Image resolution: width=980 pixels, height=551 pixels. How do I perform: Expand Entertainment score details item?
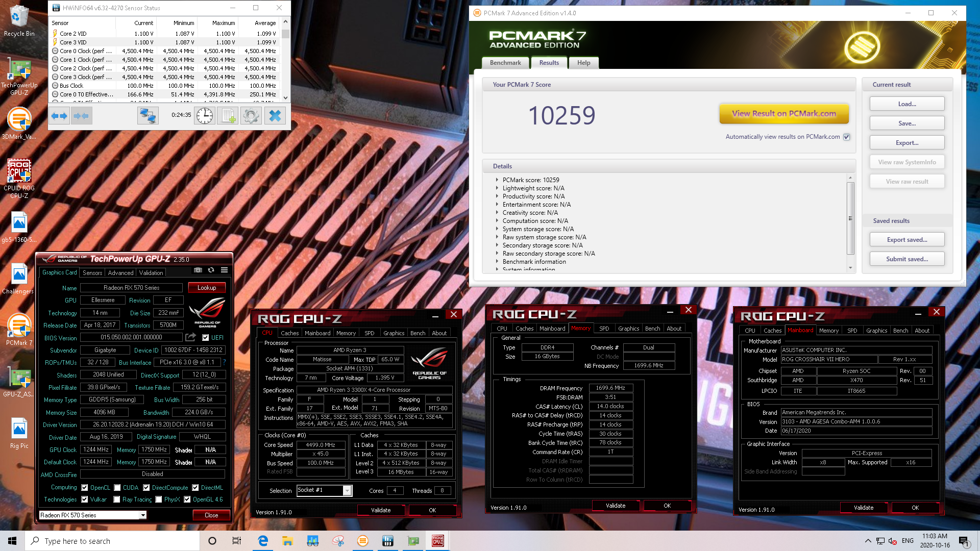[x=497, y=205]
